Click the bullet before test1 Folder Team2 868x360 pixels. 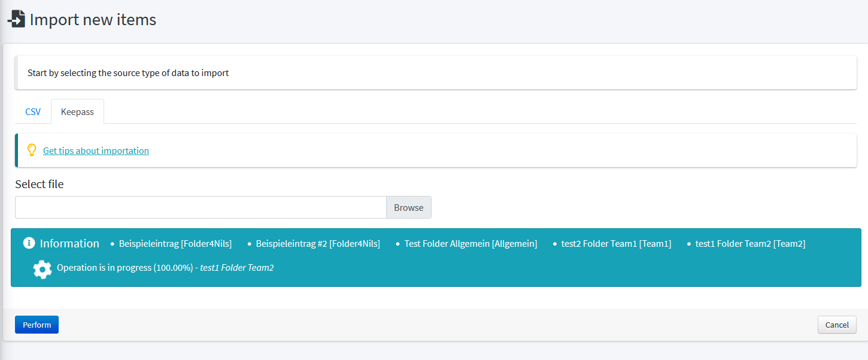coord(688,243)
